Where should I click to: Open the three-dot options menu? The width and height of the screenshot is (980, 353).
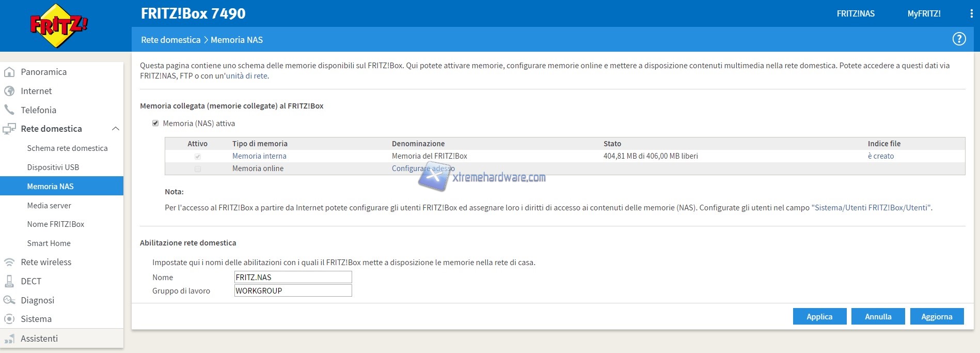pyautogui.click(x=971, y=14)
